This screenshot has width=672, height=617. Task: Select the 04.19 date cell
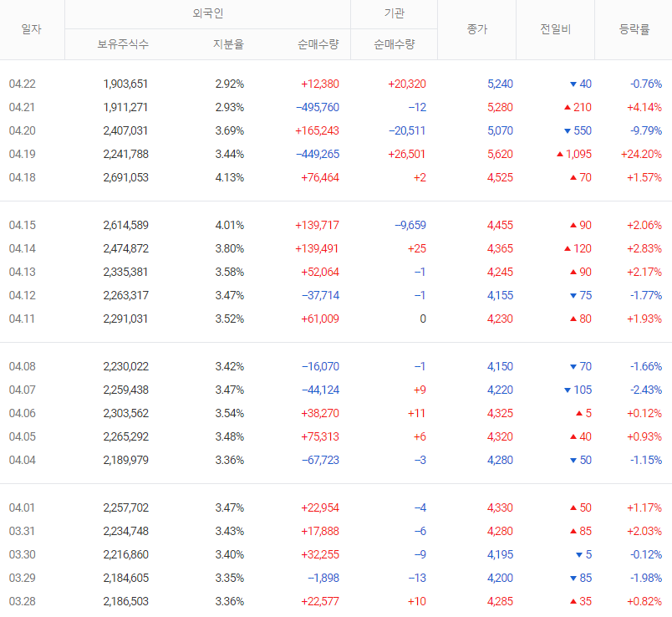click(23, 154)
